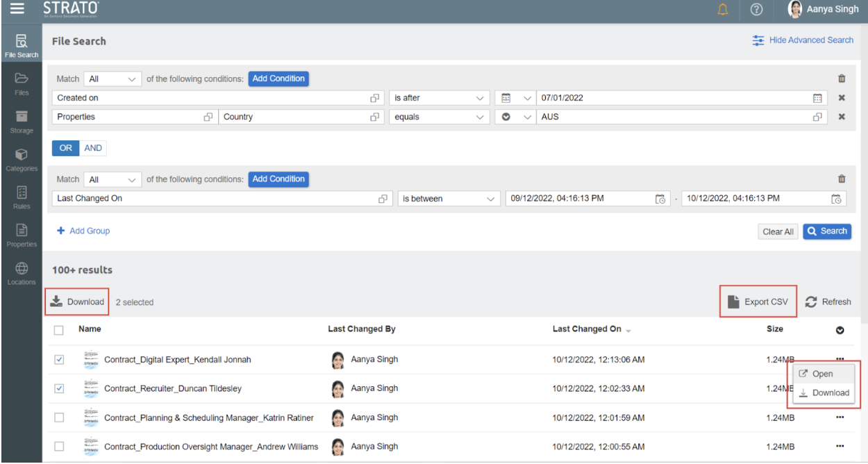This screenshot has width=868, height=464.
Task: Remove the Created on condition row
Action: (842, 98)
